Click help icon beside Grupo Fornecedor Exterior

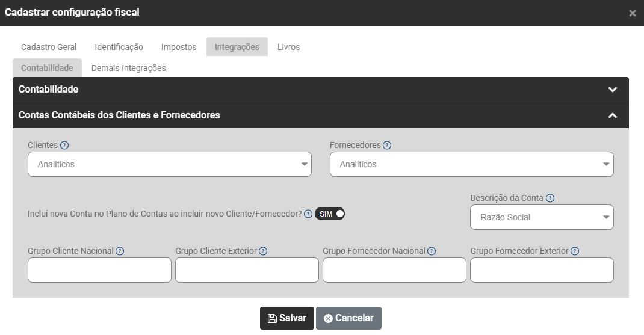click(x=575, y=251)
